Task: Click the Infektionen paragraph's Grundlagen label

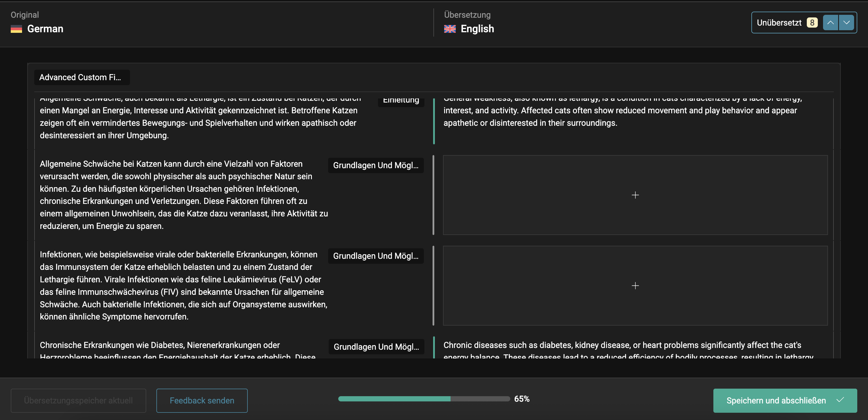Action: pyautogui.click(x=375, y=256)
